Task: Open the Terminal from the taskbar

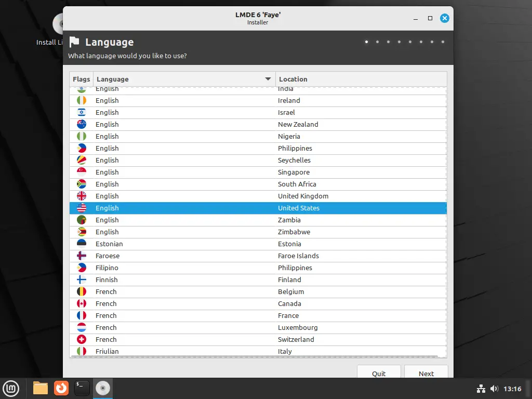Action: pyautogui.click(x=82, y=388)
